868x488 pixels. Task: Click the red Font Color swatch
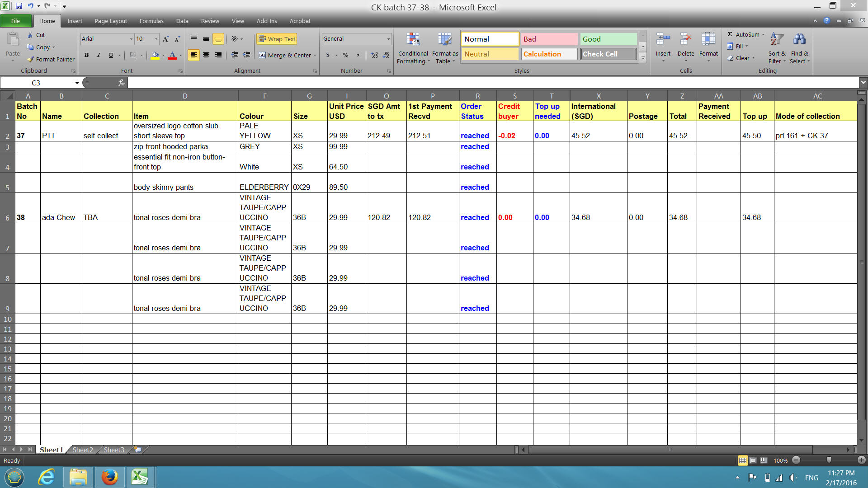click(172, 56)
